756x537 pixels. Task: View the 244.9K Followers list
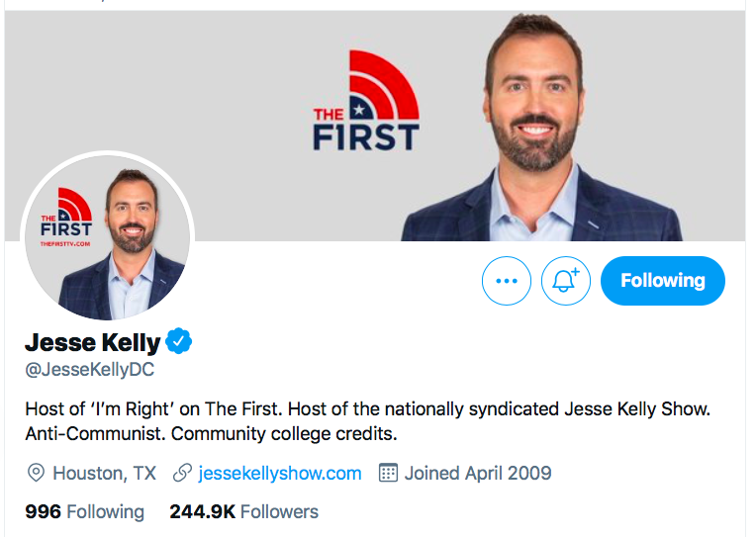243,511
